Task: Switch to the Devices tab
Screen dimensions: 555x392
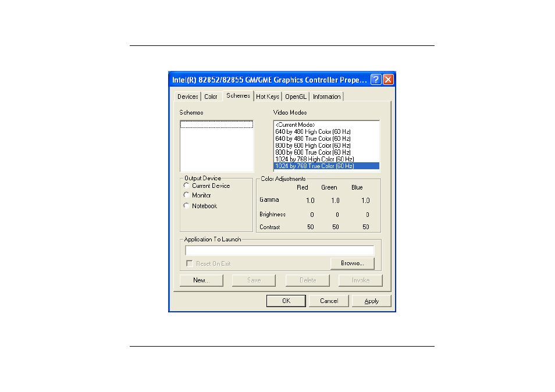Action: [x=187, y=97]
